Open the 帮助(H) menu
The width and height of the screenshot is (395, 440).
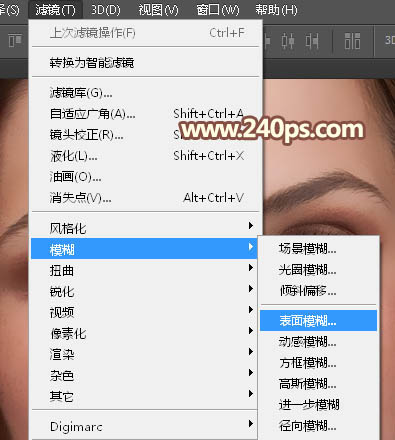[276, 10]
